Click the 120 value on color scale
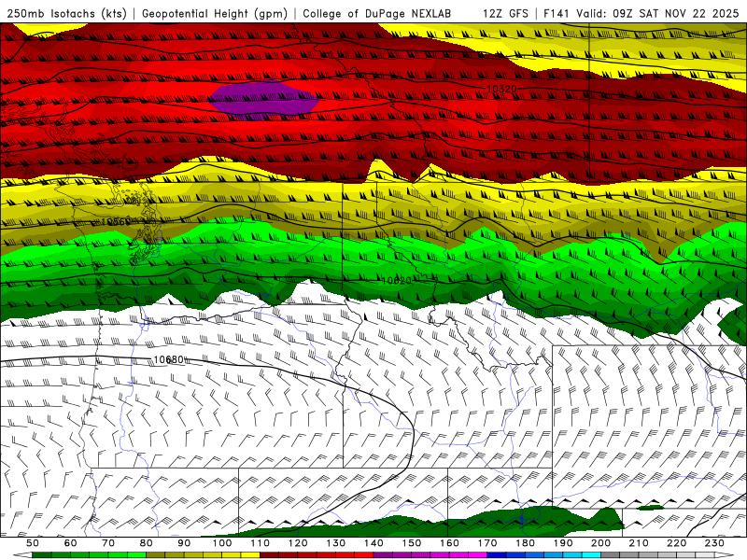Viewport: 747px width, 560px height. [x=298, y=543]
